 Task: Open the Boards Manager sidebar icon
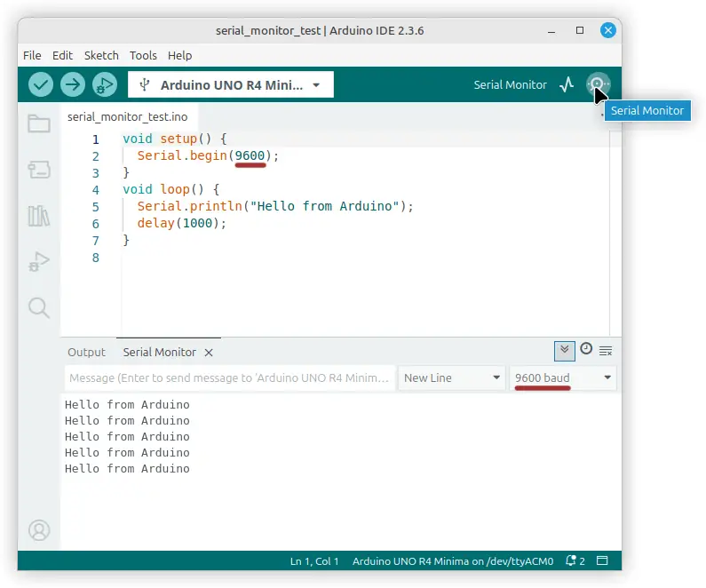coord(39,170)
